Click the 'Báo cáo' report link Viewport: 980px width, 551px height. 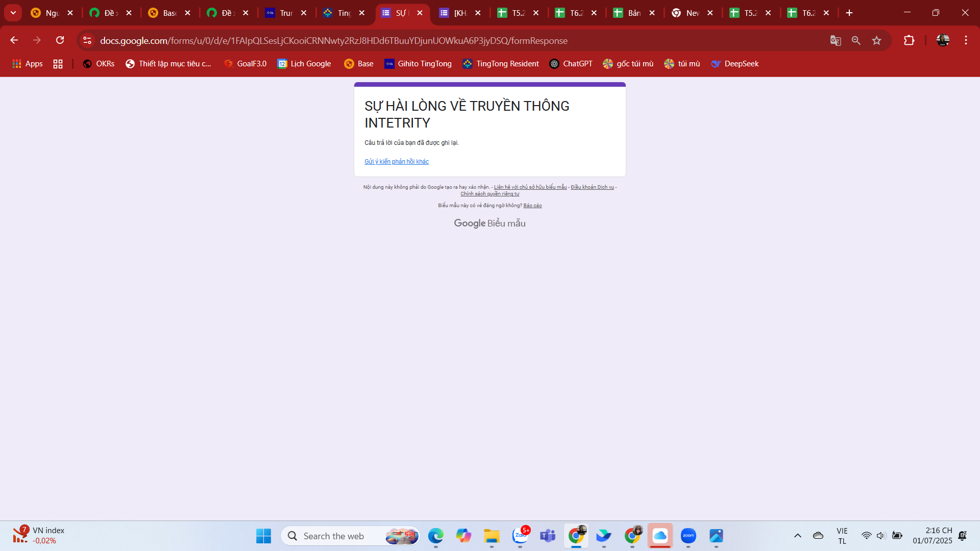pyautogui.click(x=532, y=206)
